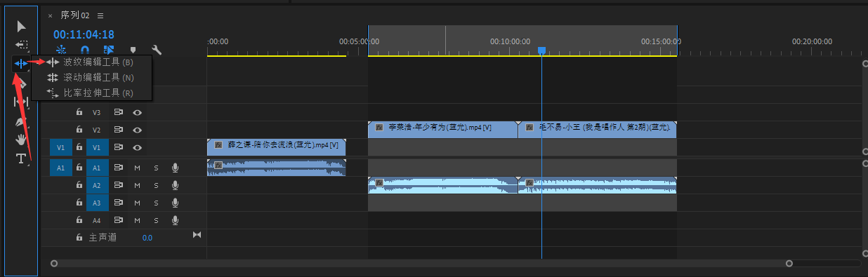
Task: Hide V3 track output with eye icon
Action: (x=138, y=112)
